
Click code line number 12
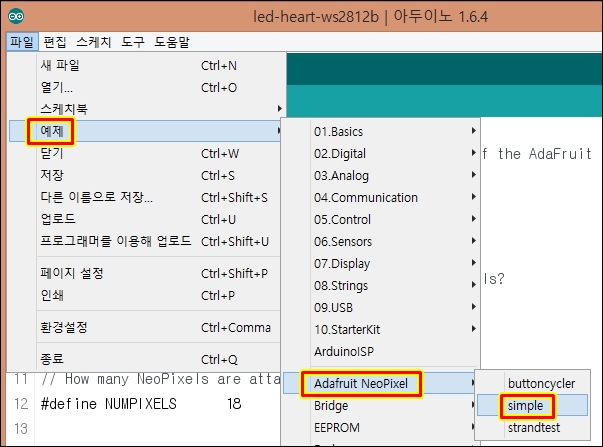(x=21, y=404)
